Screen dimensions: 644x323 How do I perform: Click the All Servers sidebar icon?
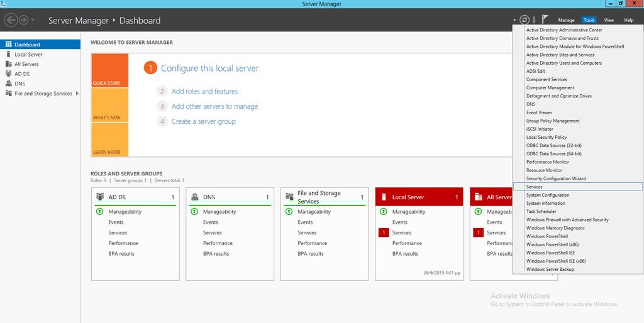click(x=8, y=64)
